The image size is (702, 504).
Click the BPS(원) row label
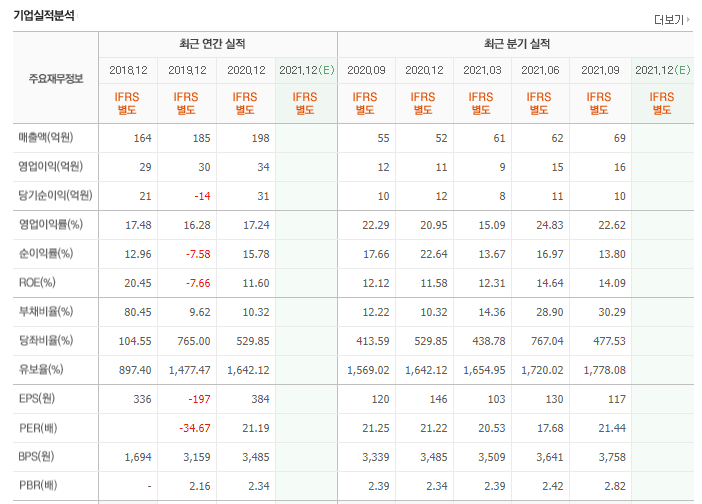(36, 457)
